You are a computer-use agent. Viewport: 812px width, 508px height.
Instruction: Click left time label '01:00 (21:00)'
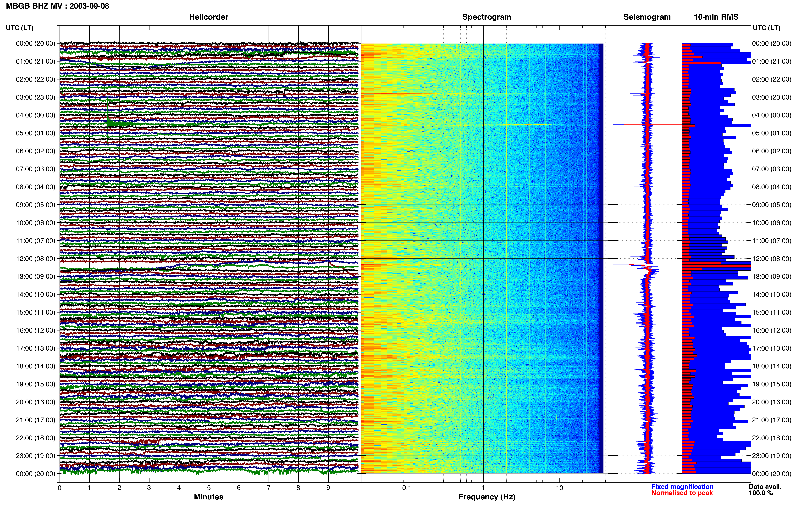click(36, 61)
